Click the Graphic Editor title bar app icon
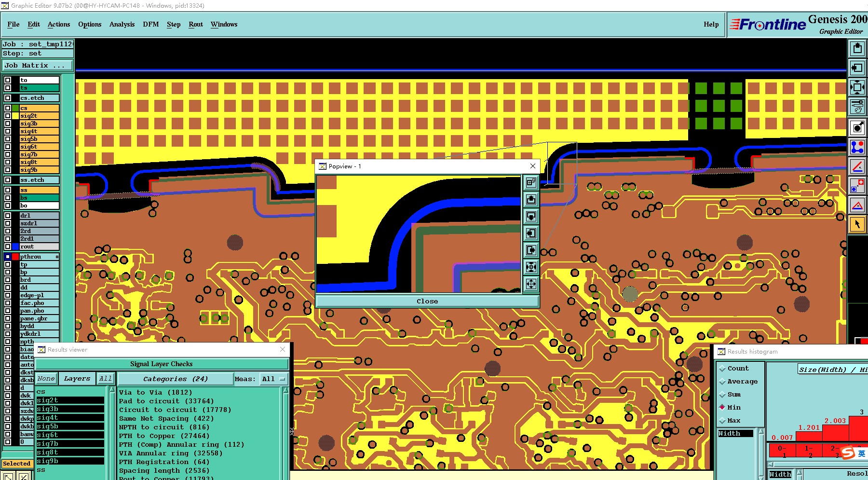Screen dimensions: 868x480 click(5, 5)
